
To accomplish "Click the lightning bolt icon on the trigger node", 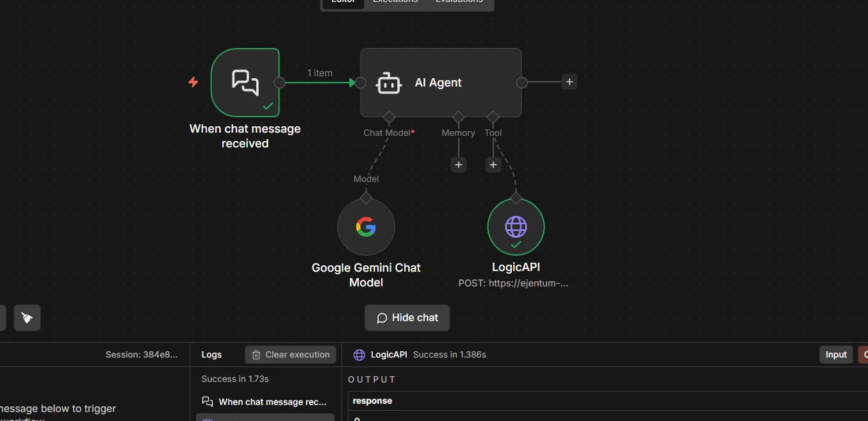I will 193,82.
